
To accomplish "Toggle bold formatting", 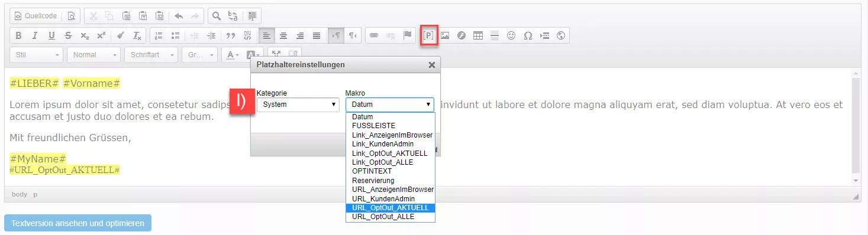I will 18,35.
